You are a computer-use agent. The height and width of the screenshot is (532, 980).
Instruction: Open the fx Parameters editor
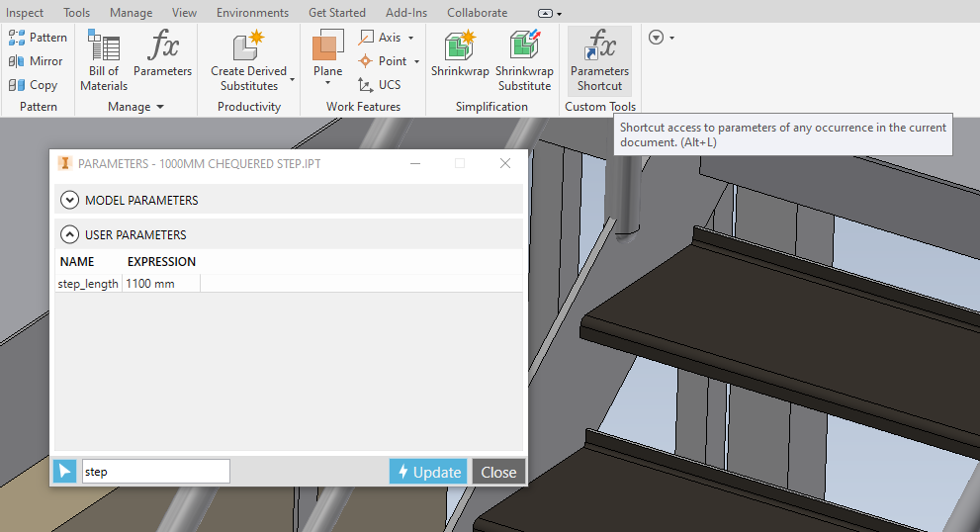coord(162,53)
